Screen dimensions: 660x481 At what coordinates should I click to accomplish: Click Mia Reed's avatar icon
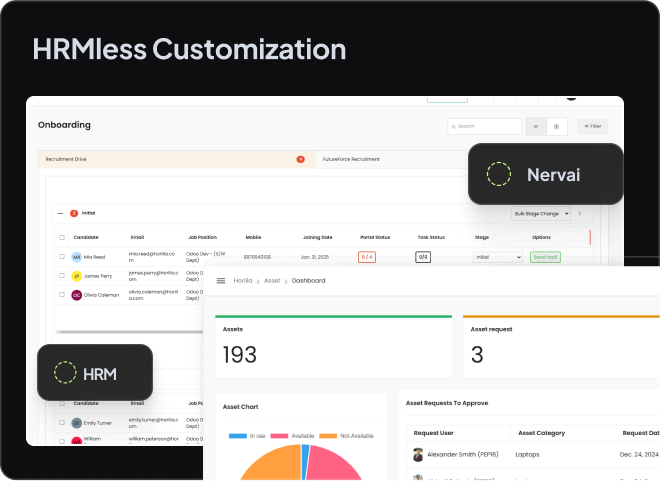click(76, 257)
